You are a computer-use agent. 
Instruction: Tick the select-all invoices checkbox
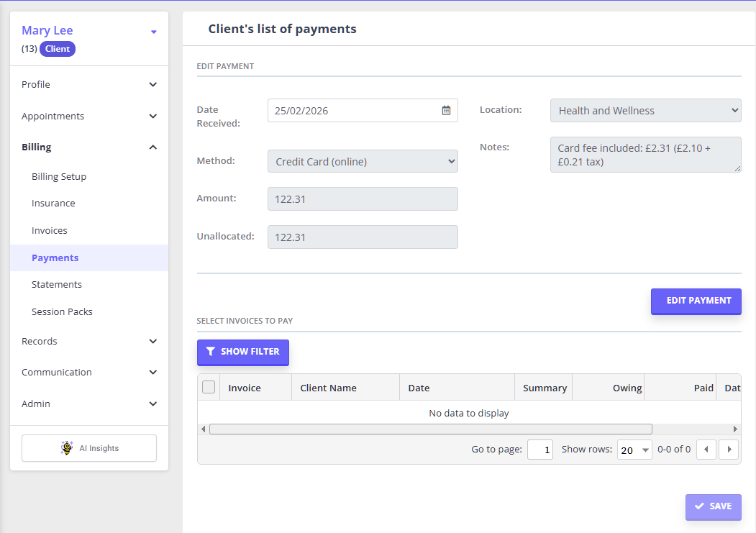pyautogui.click(x=209, y=388)
